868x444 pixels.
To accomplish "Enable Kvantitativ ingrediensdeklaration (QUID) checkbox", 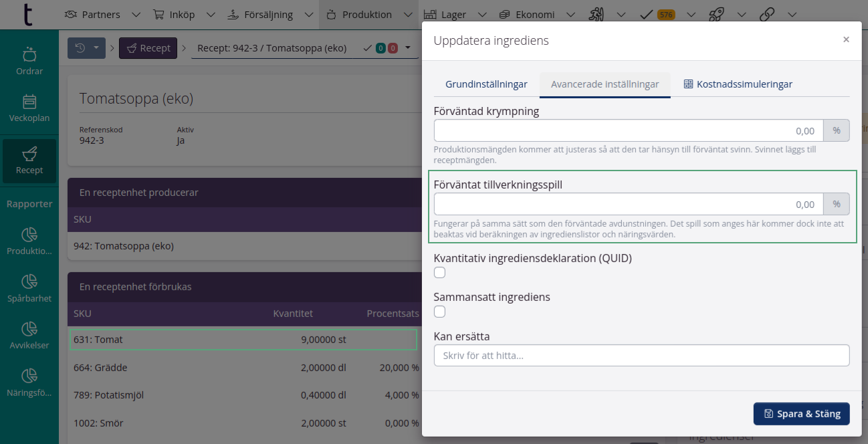I will tap(439, 272).
